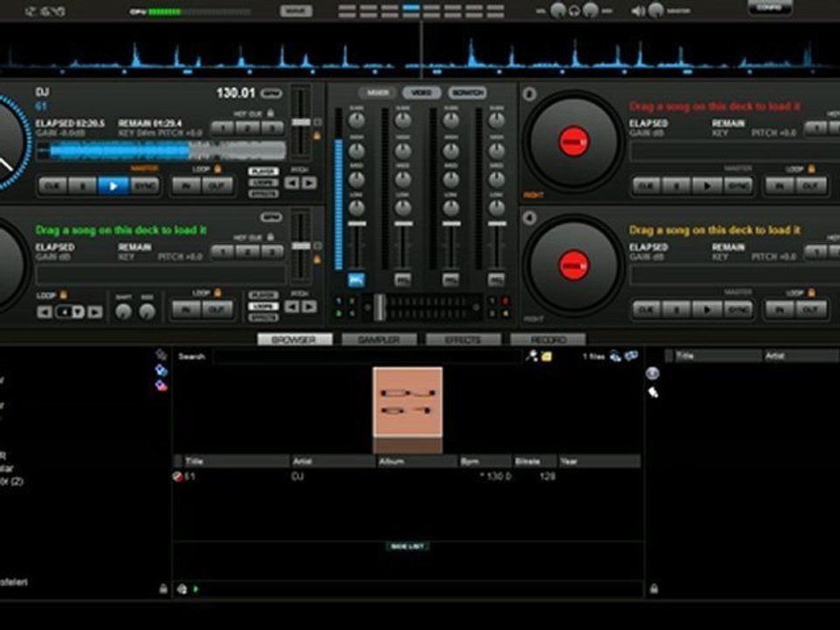
Task: Click the yellow note icon beside search
Action: 546,356
